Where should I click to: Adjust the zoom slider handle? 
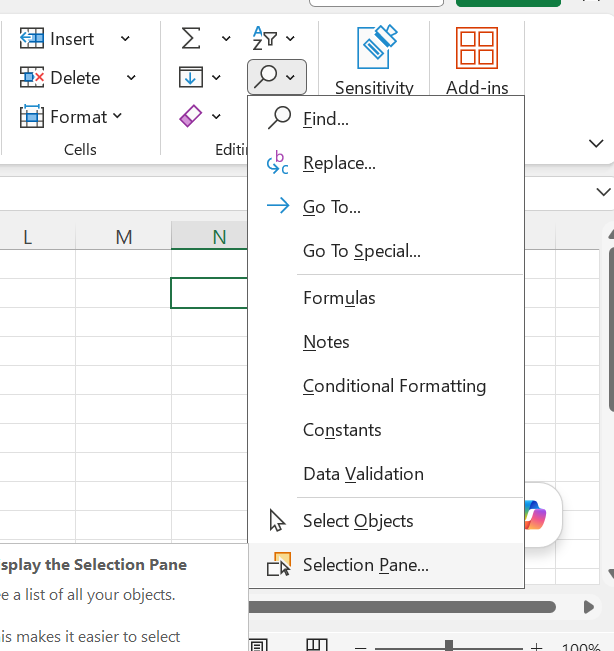[449, 646]
